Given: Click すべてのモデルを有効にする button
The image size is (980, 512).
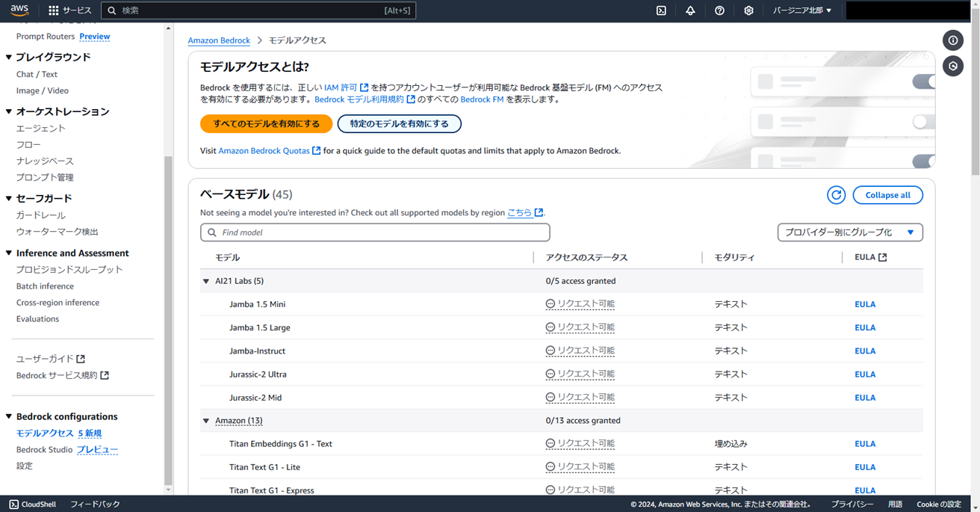Looking at the screenshot, I should [266, 124].
